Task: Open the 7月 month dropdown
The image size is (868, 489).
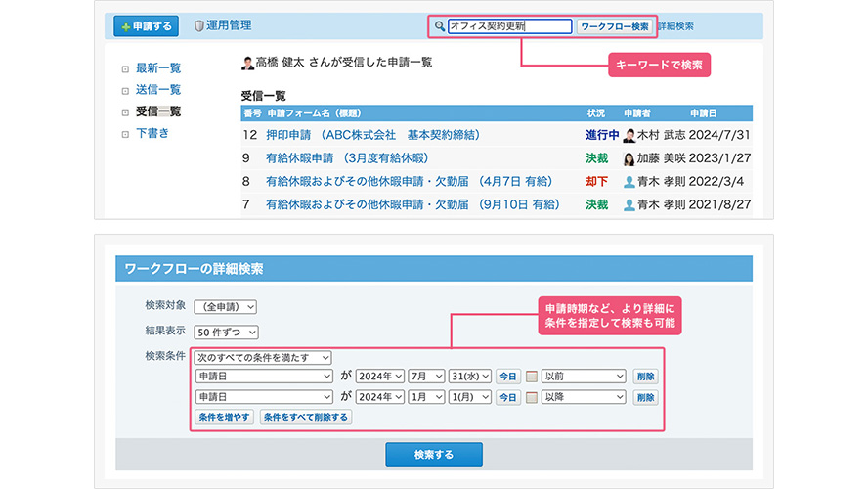Action: [426, 376]
